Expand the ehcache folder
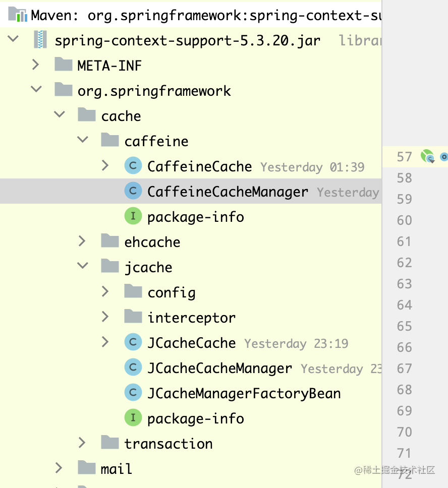 82,241
